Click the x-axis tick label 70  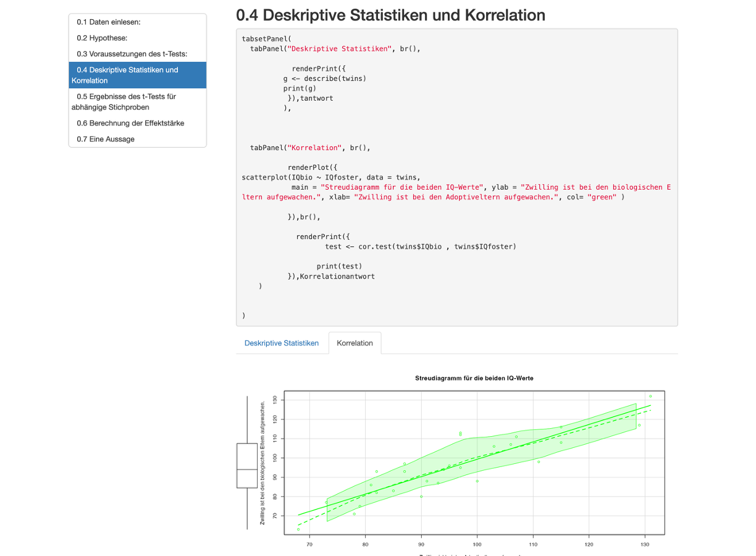pos(309,544)
